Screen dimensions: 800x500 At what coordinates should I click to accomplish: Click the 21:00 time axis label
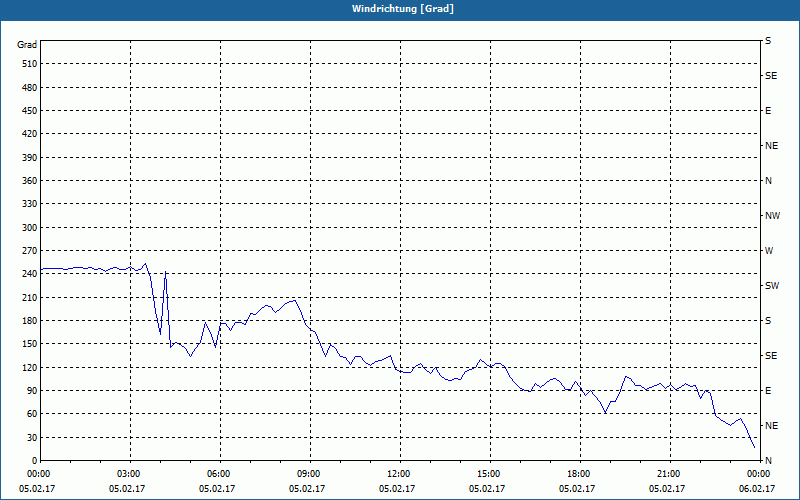[x=667, y=474]
